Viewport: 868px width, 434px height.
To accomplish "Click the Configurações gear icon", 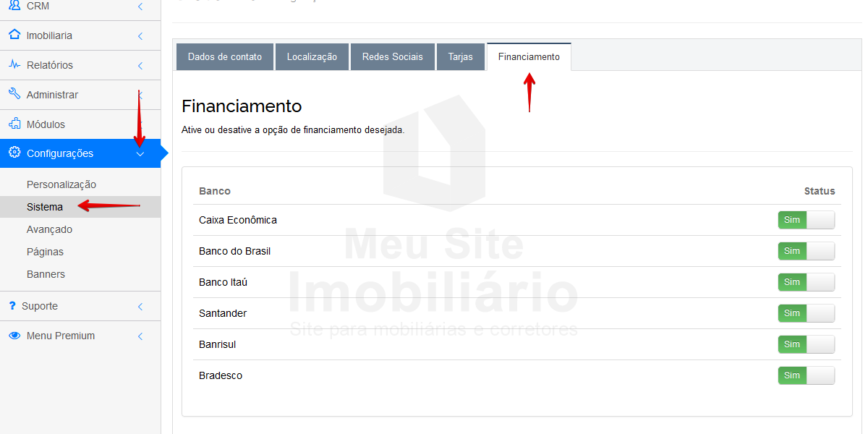I will point(14,153).
